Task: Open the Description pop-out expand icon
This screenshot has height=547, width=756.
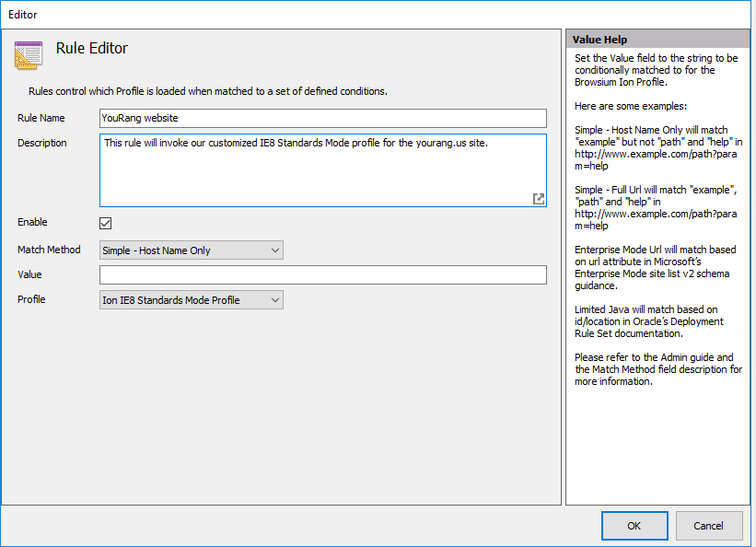Action: click(539, 198)
